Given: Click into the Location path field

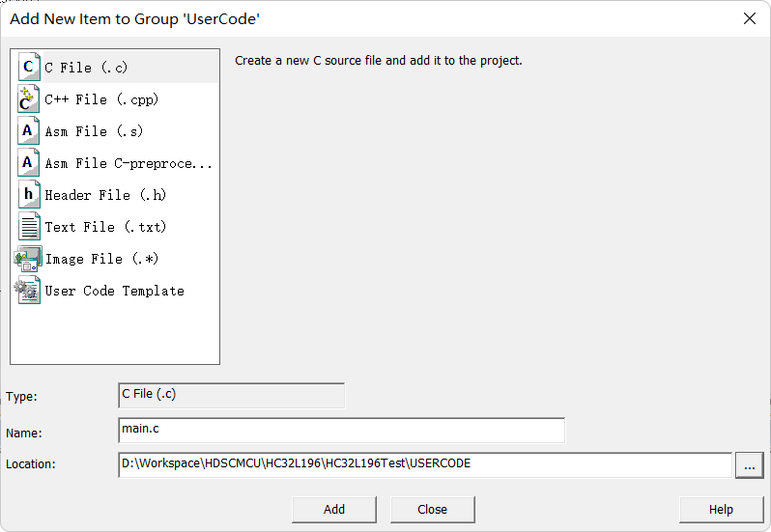Looking at the screenshot, I should point(425,465).
